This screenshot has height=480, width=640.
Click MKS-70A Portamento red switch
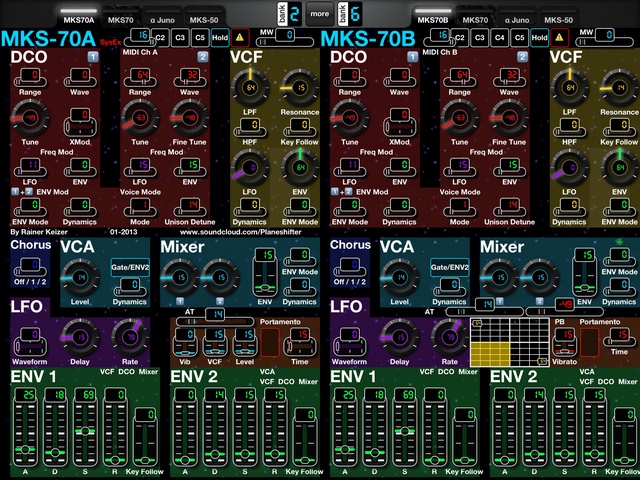[269, 342]
